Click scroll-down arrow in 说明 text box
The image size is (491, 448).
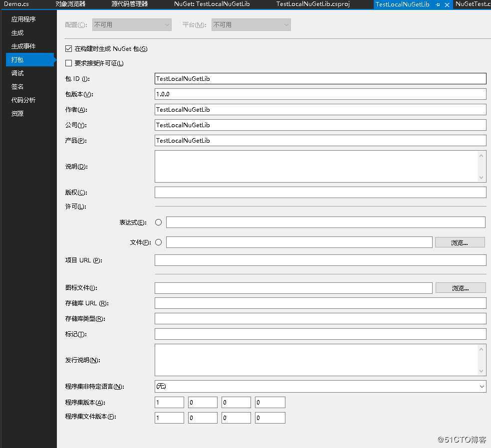click(482, 177)
